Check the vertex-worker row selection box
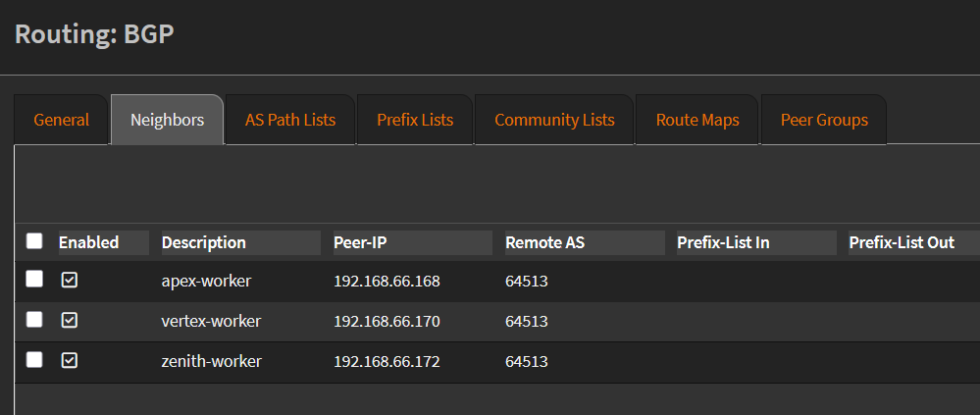This screenshot has height=415, width=980. coord(34,320)
